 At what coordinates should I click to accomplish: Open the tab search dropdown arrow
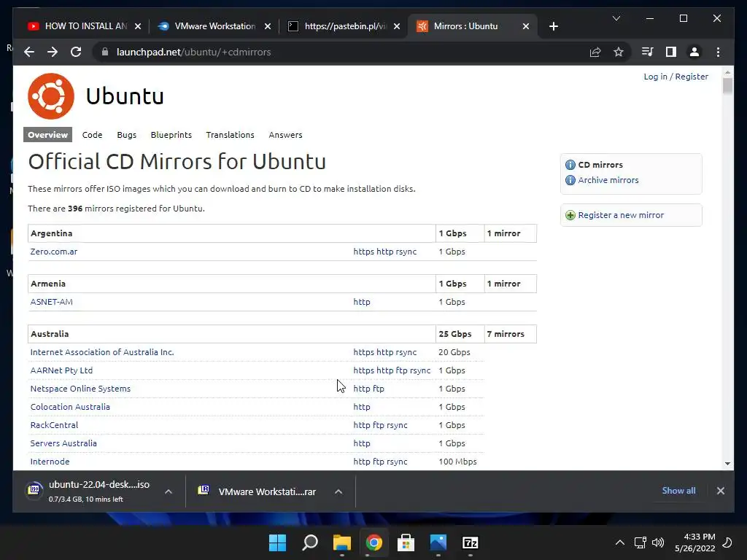(616, 18)
